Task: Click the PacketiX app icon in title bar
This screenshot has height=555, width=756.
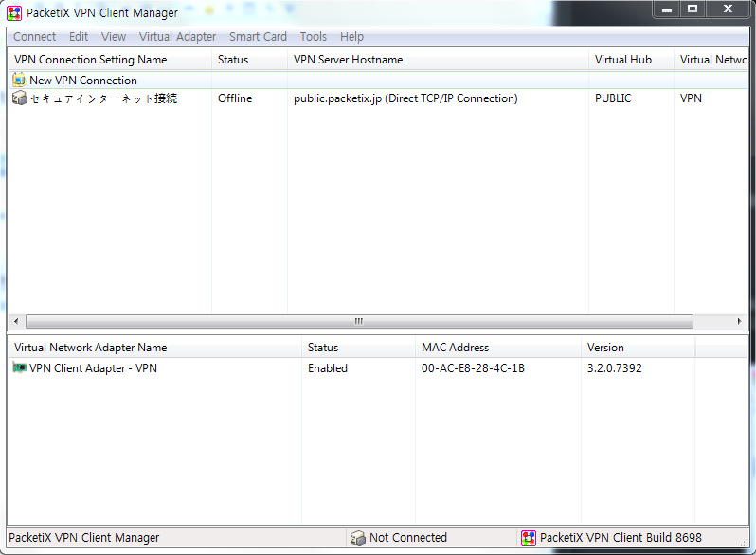Action: point(14,13)
